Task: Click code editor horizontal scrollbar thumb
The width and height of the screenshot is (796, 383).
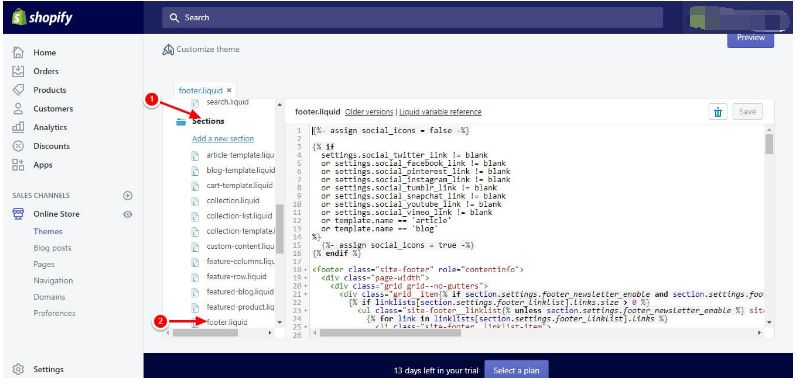Action: click(390, 333)
